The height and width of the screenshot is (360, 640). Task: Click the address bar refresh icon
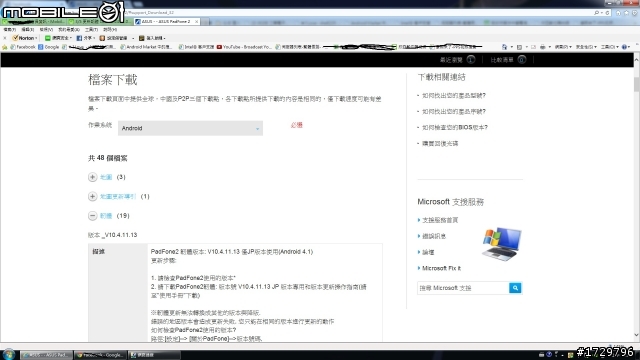[x=608, y=13]
